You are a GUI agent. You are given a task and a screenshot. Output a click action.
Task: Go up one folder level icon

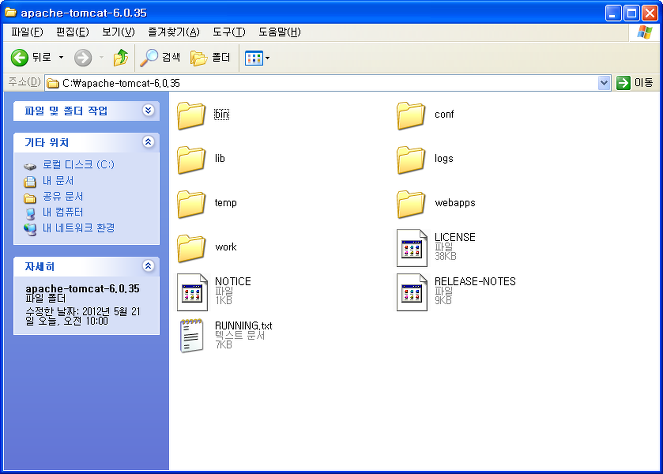point(121,58)
